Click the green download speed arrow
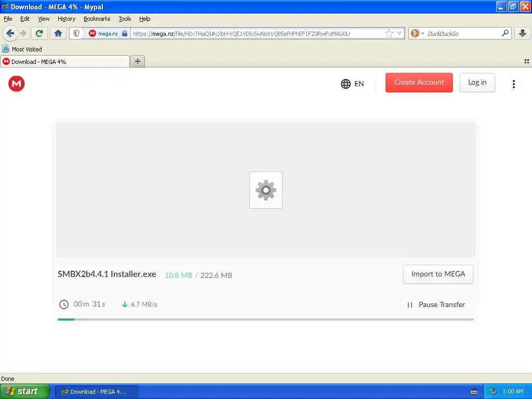This screenshot has height=399, width=532. point(125,304)
